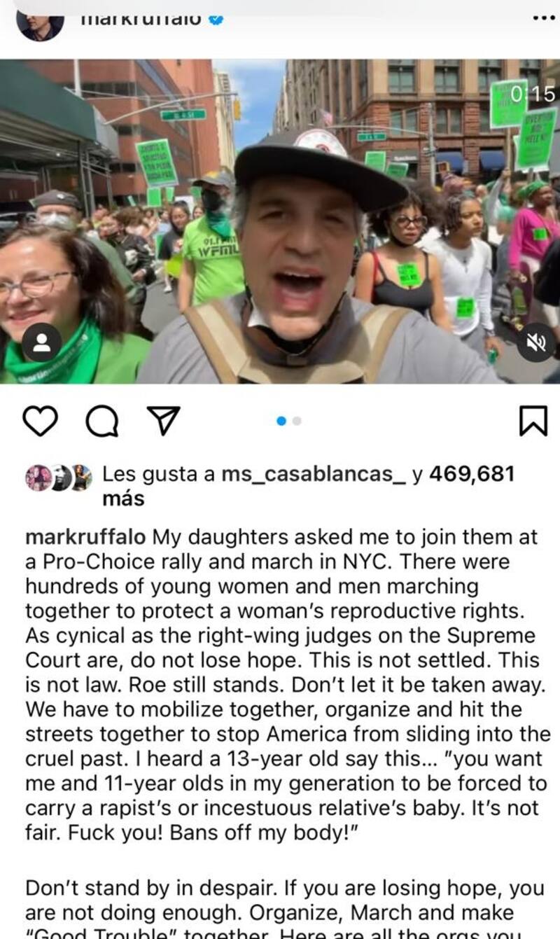The height and width of the screenshot is (939, 560).
Task: Tap the video to play or pause
Action: 280,221
